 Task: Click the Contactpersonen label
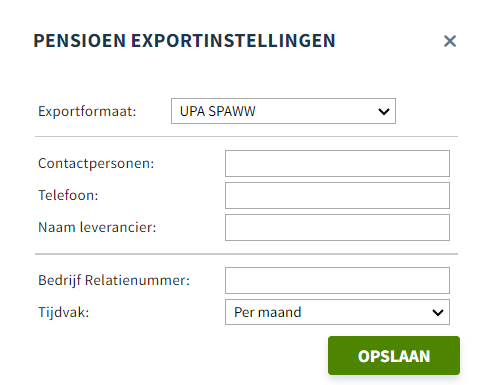pyautogui.click(x=96, y=163)
